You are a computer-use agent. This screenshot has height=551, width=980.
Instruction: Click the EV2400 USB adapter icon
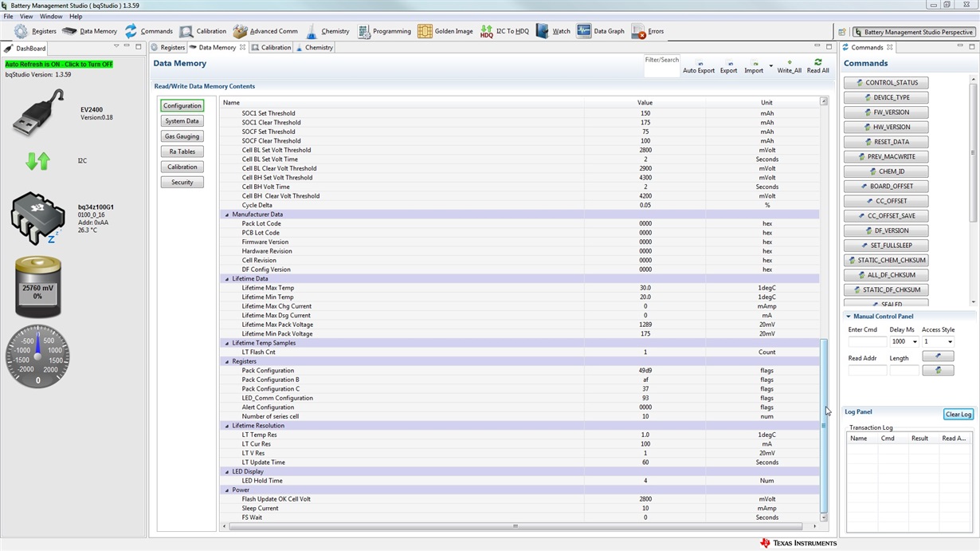[38, 112]
